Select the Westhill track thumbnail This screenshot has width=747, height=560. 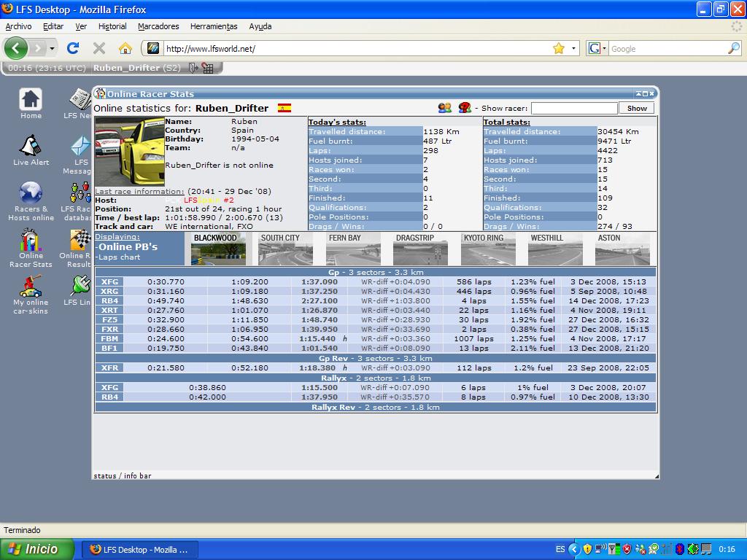[x=555, y=249]
